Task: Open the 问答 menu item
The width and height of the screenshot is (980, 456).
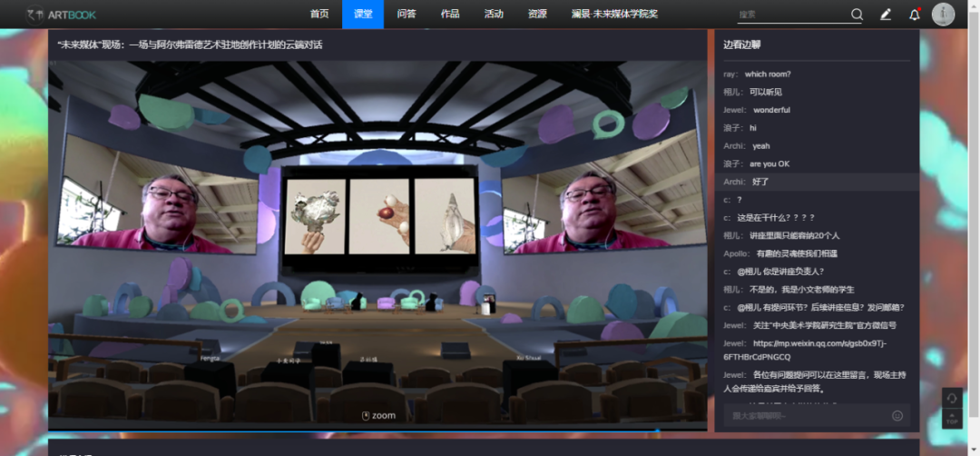Action: (407, 15)
